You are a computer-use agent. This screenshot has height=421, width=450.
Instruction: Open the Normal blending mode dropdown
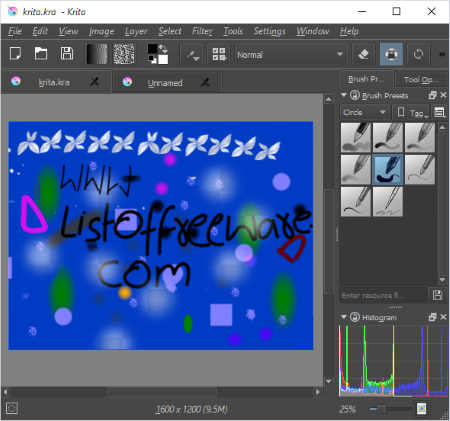pyautogui.click(x=290, y=54)
